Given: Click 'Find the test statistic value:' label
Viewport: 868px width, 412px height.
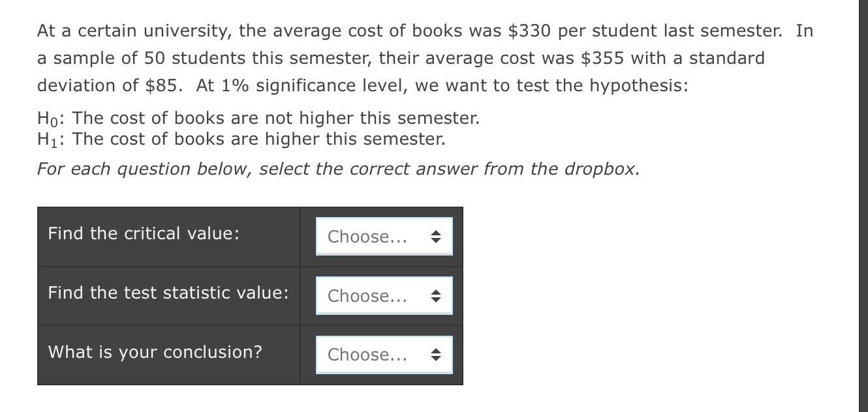Looking at the screenshot, I should click(167, 293).
